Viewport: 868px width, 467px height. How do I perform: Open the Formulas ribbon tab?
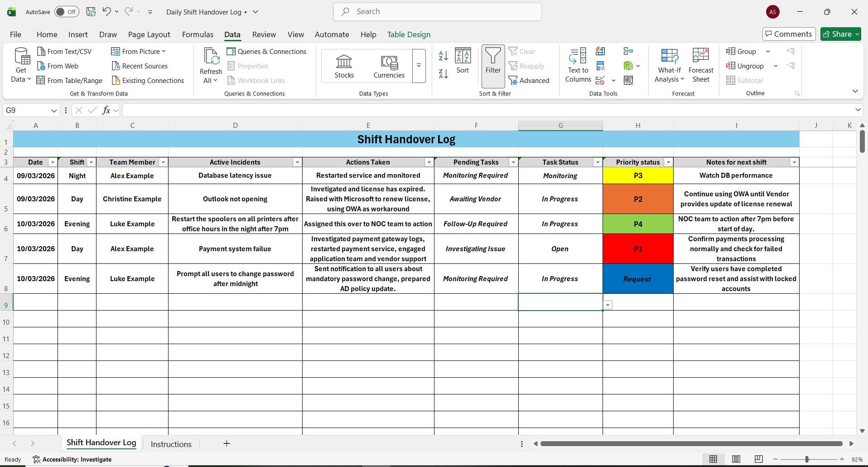(198, 34)
